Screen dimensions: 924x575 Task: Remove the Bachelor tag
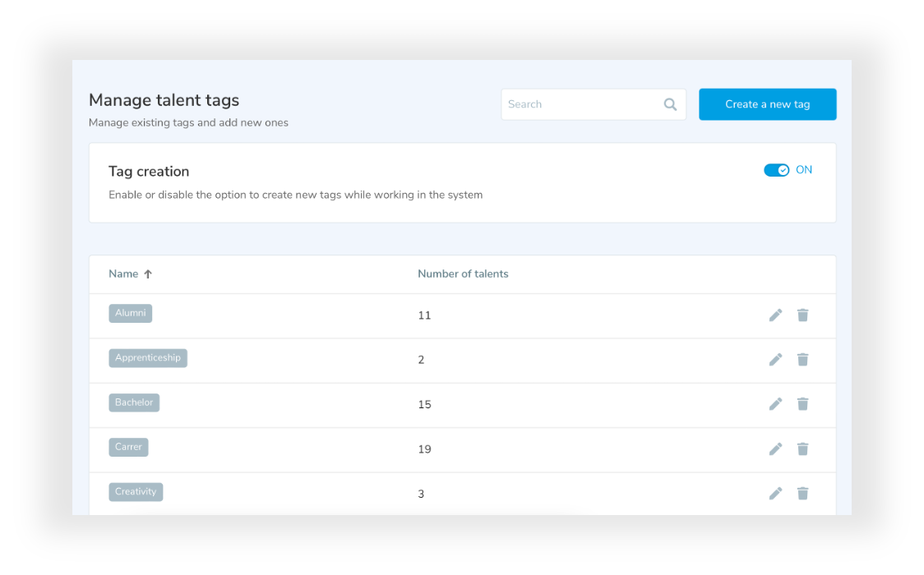pyautogui.click(x=803, y=404)
